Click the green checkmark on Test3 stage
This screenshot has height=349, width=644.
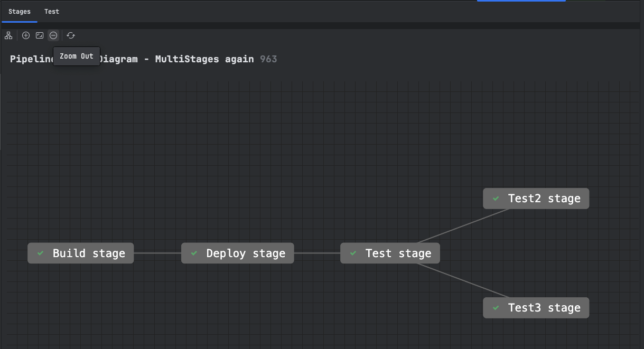pyautogui.click(x=496, y=308)
